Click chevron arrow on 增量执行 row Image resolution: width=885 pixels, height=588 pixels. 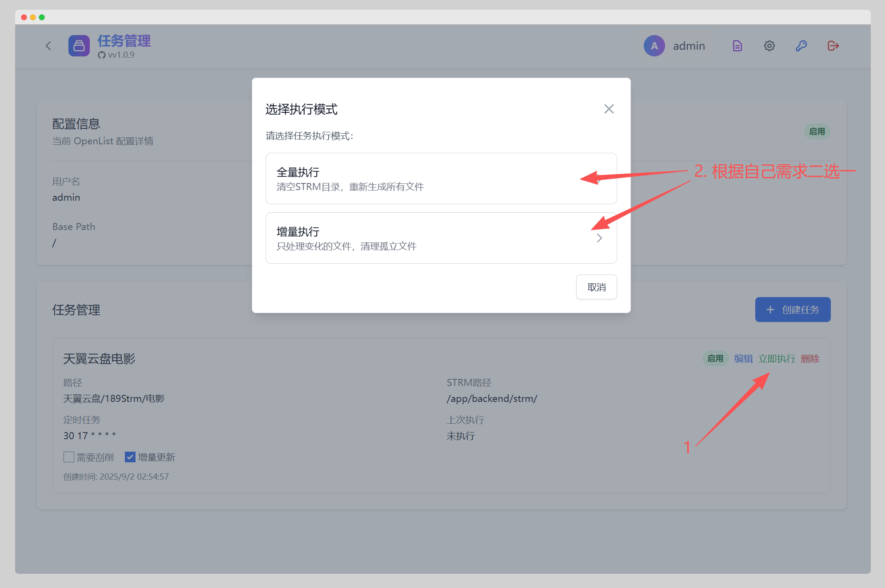click(599, 238)
